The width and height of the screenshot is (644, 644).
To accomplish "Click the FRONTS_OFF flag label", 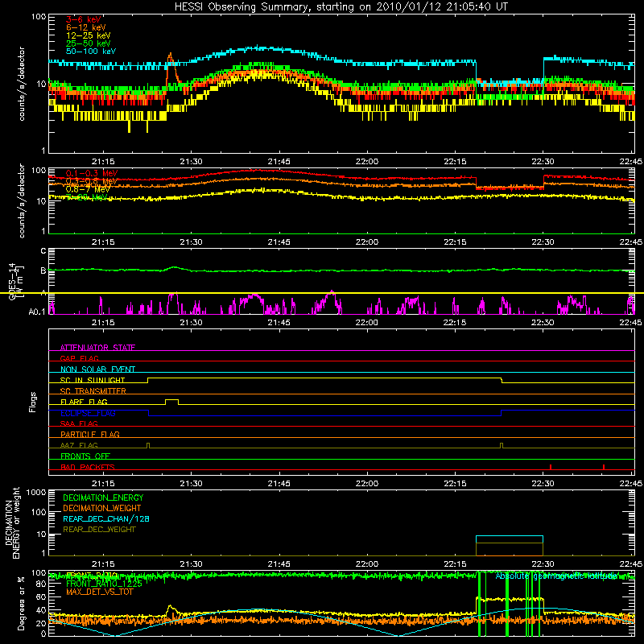I will (x=85, y=456).
